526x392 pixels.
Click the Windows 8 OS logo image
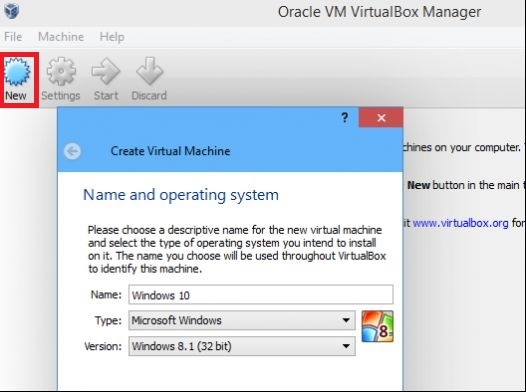[x=377, y=327]
